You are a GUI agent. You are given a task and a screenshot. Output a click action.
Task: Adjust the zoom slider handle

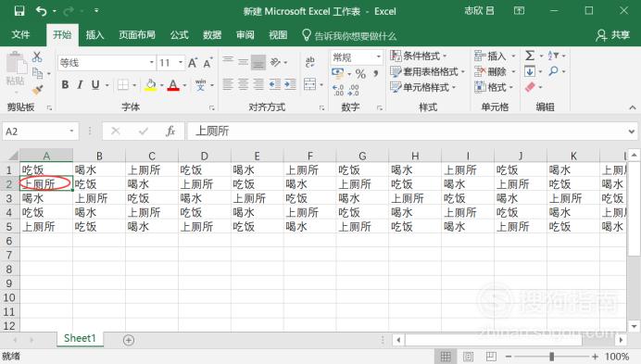coord(551,357)
